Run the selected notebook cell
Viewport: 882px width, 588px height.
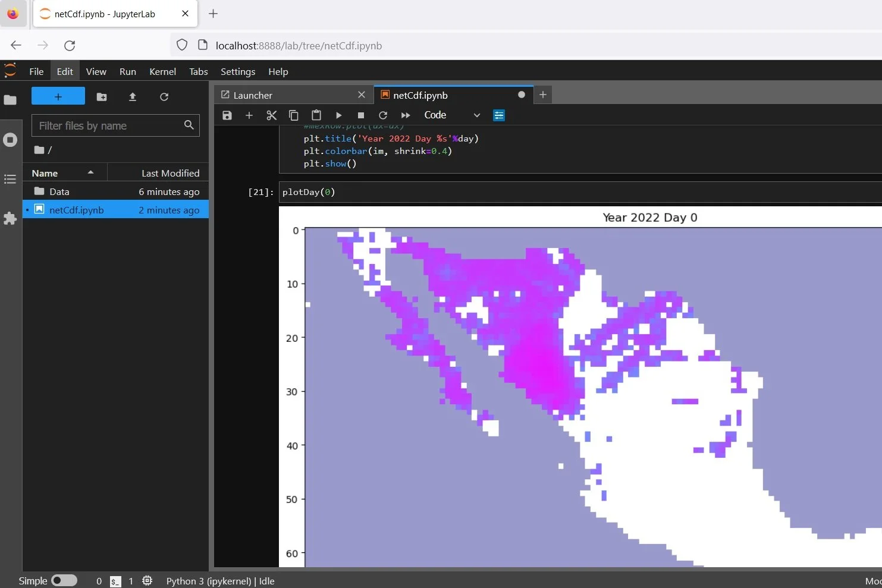(x=338, y=115)
